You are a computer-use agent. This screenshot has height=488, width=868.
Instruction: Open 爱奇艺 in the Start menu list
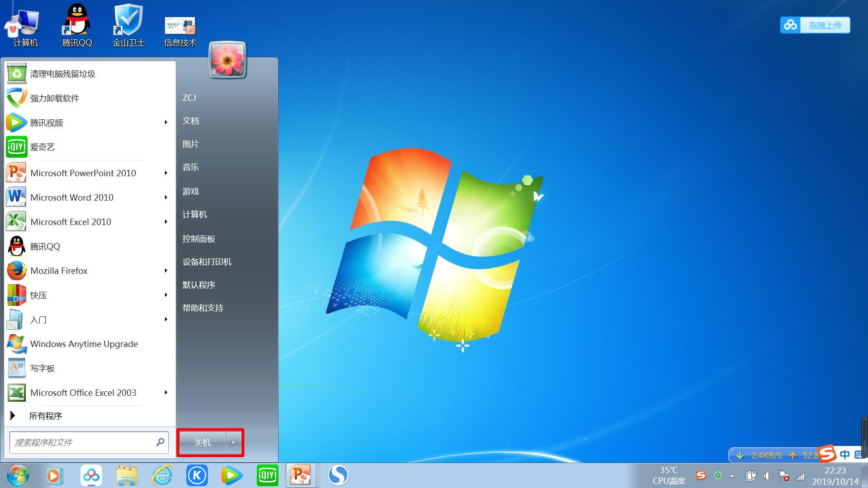(x=90, y=147)
